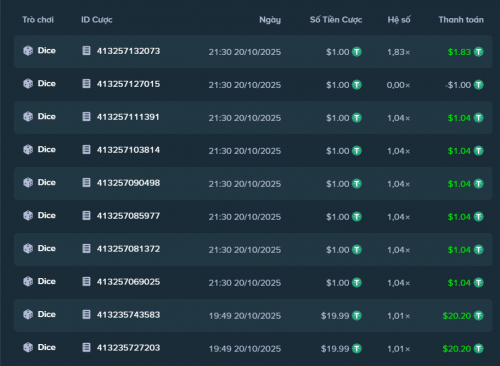500x366 pixels.
Task: Open receipt icon for bet 413235743583
Action: coord(86,315)
